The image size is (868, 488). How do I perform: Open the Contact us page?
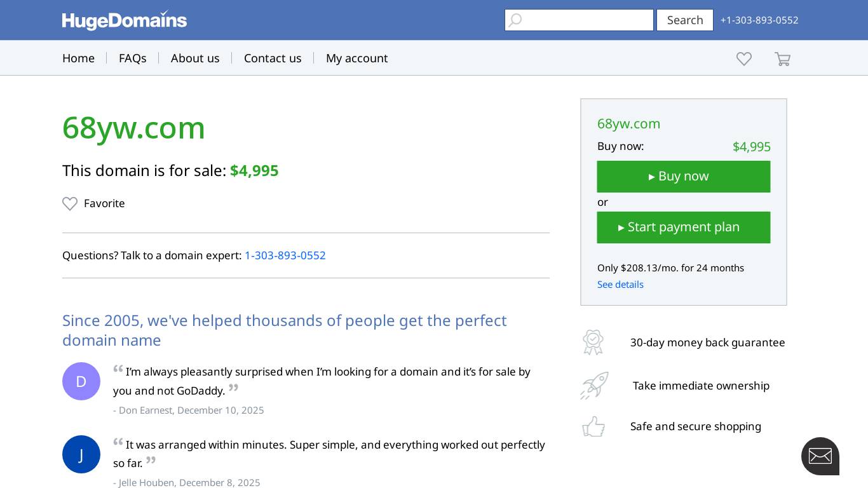tap(273, 58)
